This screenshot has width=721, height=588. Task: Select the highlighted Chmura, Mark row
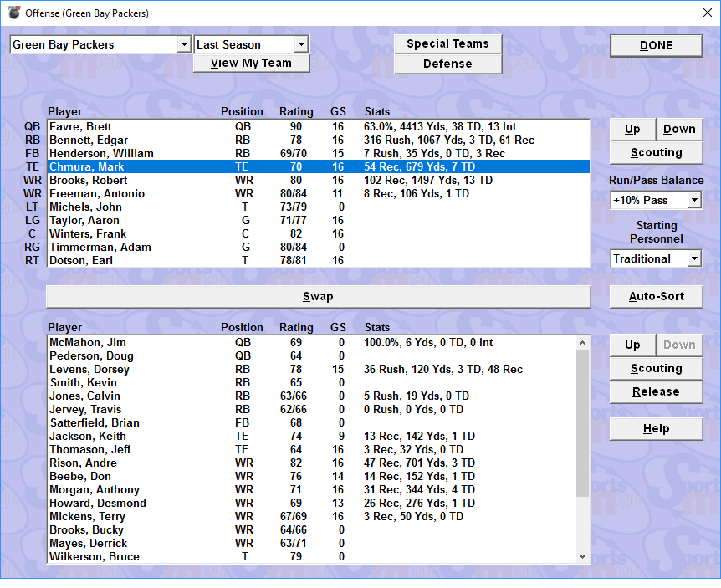319,166
